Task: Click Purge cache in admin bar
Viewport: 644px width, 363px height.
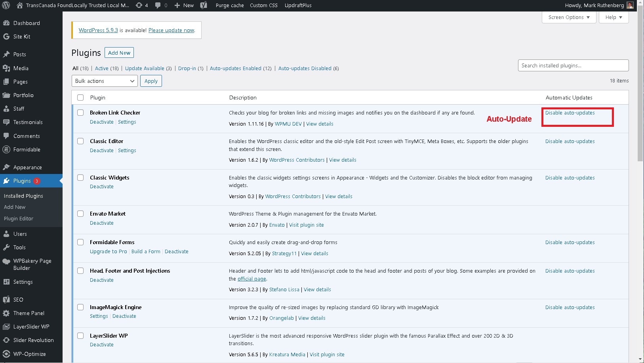Action: [230, 6]
